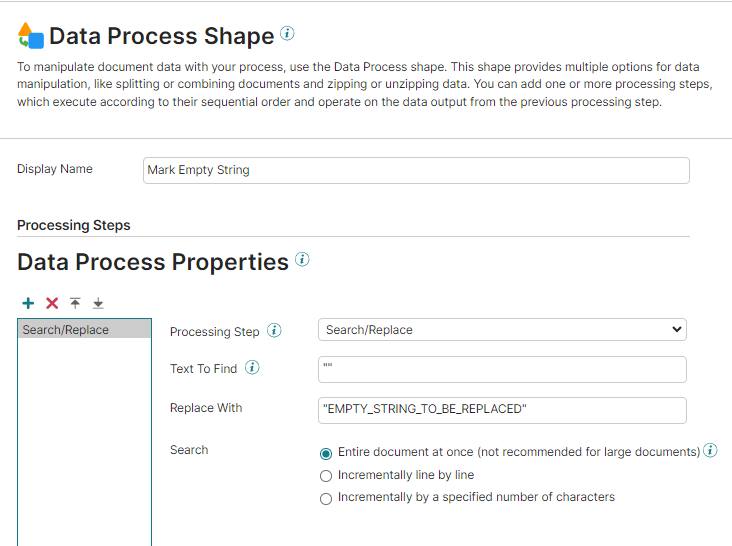This screenshot has width=732, height=546.
Task: Open the Processing Step dropdown
Action: [502, 329]
